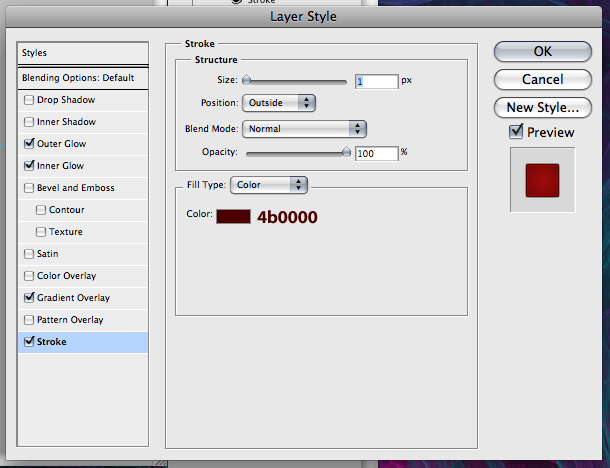
Task: Open the Fill Type dropdown
Action: click(269, 185)
